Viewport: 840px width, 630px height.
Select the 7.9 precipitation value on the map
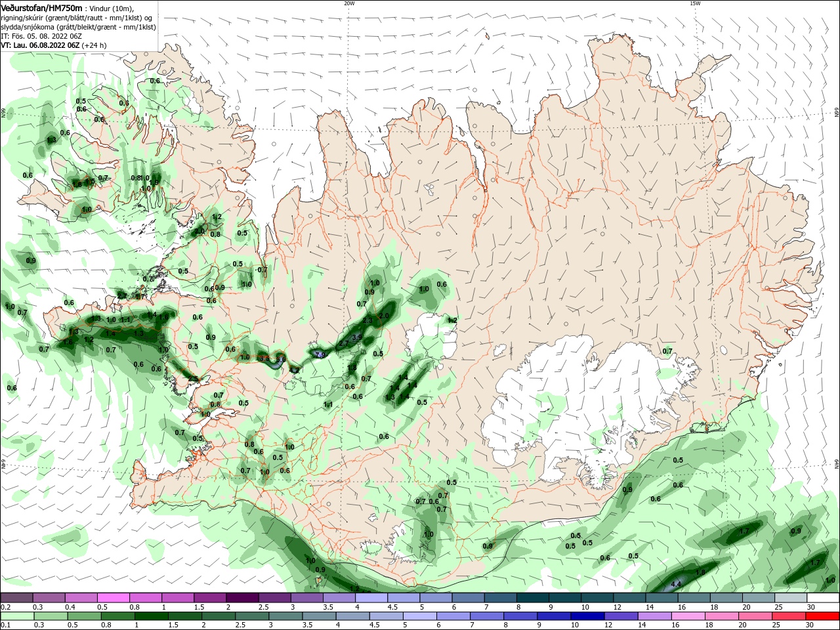pyautogui.click(x=320, y=355)
